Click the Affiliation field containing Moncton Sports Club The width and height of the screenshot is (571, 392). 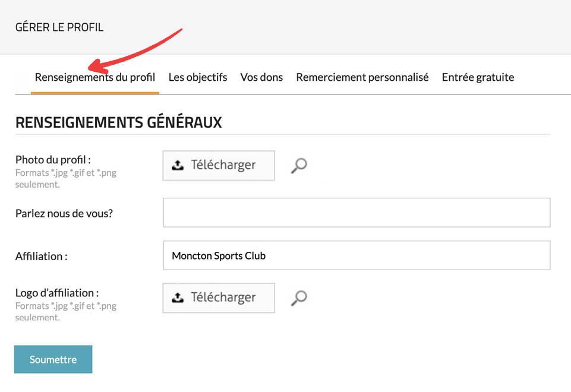click(x=357, y=255)
